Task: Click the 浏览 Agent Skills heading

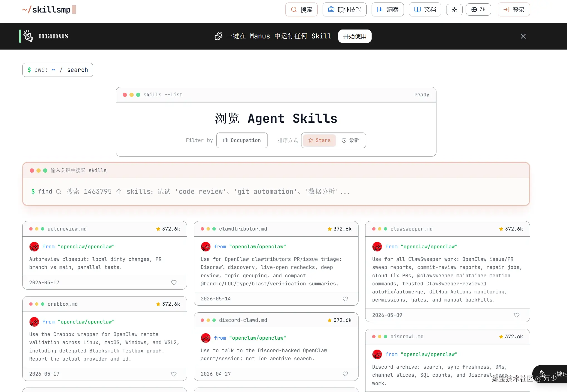Action: pos(276,118)
